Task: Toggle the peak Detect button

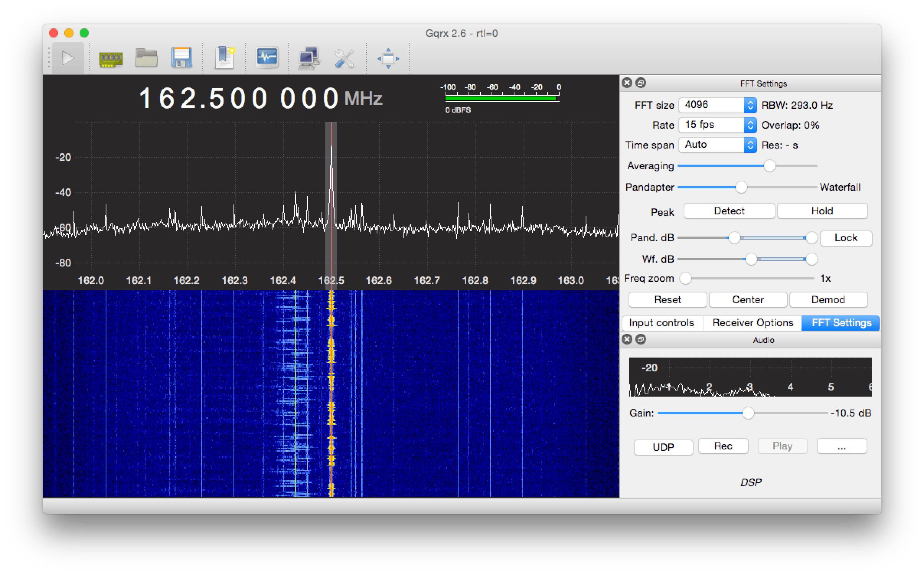Action: 729,211
